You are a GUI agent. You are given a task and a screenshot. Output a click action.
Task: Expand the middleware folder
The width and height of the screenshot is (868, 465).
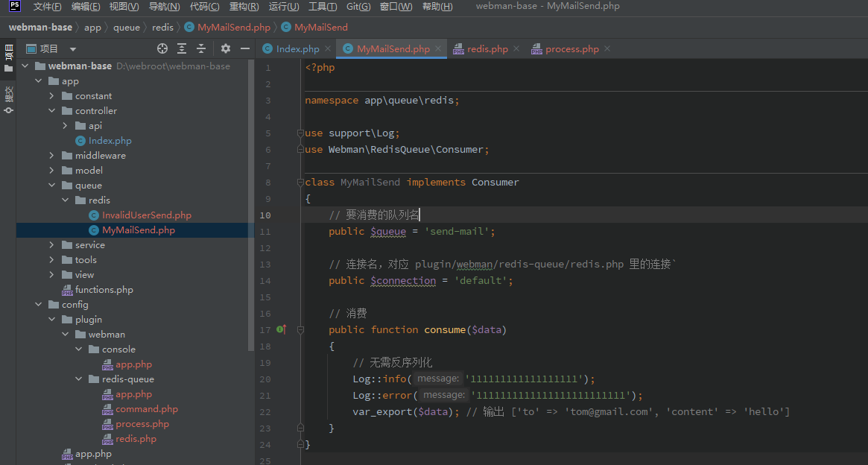coord(52,156)
